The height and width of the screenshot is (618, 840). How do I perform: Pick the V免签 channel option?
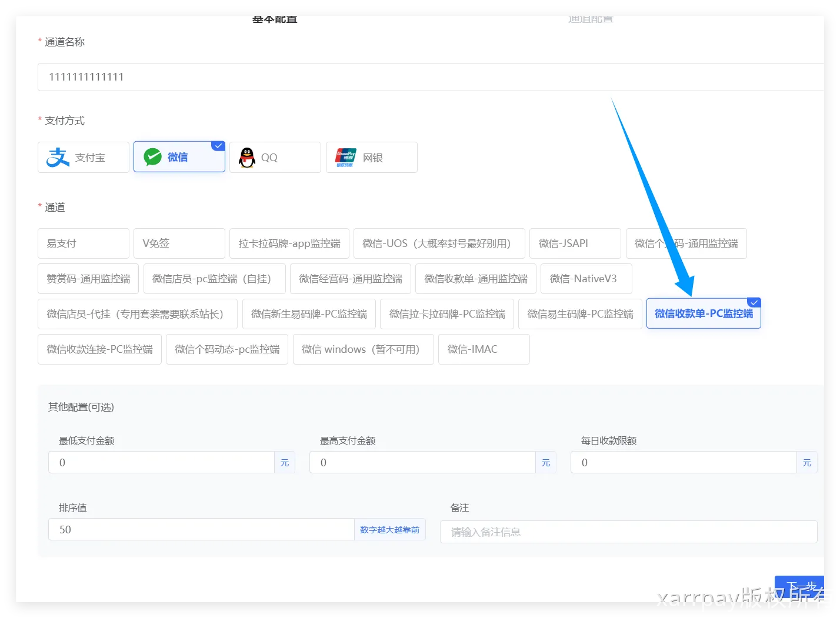179,243
